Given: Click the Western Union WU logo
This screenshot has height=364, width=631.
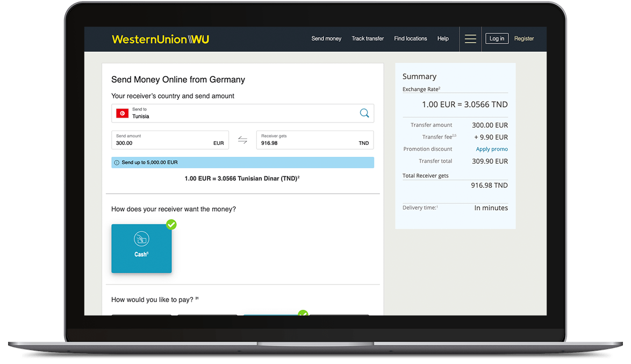Looking at the screenshot, I should [160, 39].
